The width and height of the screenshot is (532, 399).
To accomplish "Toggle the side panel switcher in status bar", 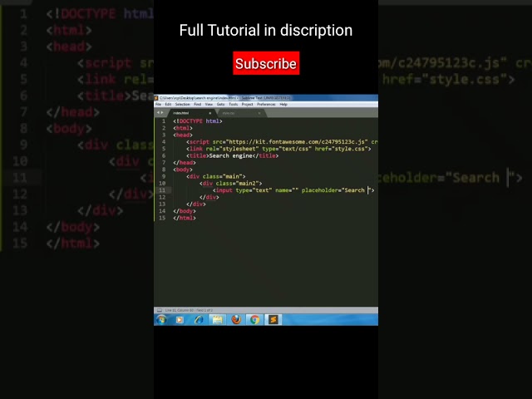I will coord(159,310).
